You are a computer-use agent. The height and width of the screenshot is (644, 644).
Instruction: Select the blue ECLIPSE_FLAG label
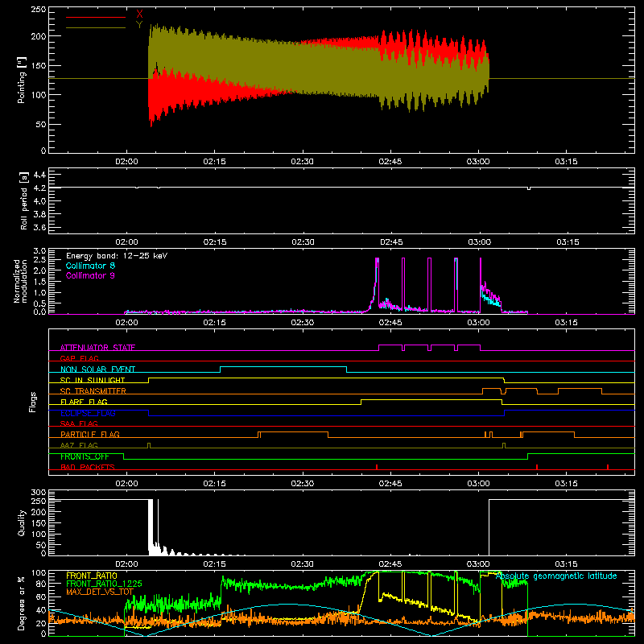point(88,413)
